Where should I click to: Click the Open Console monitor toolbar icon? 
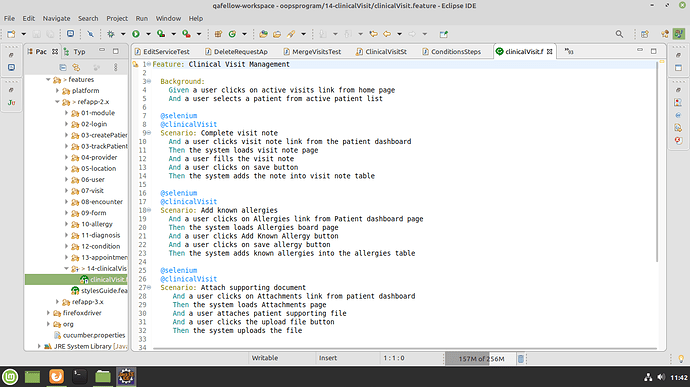click(x=70, y=34)
